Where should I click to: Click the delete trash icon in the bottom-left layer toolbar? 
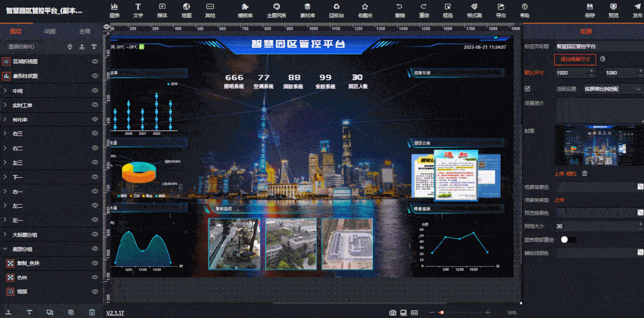click(92, 312)
